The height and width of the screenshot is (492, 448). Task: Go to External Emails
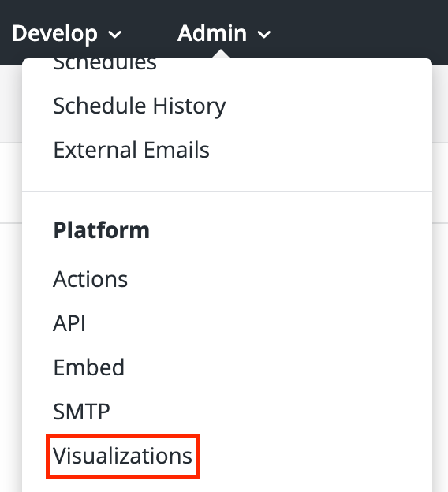point(131,150)
